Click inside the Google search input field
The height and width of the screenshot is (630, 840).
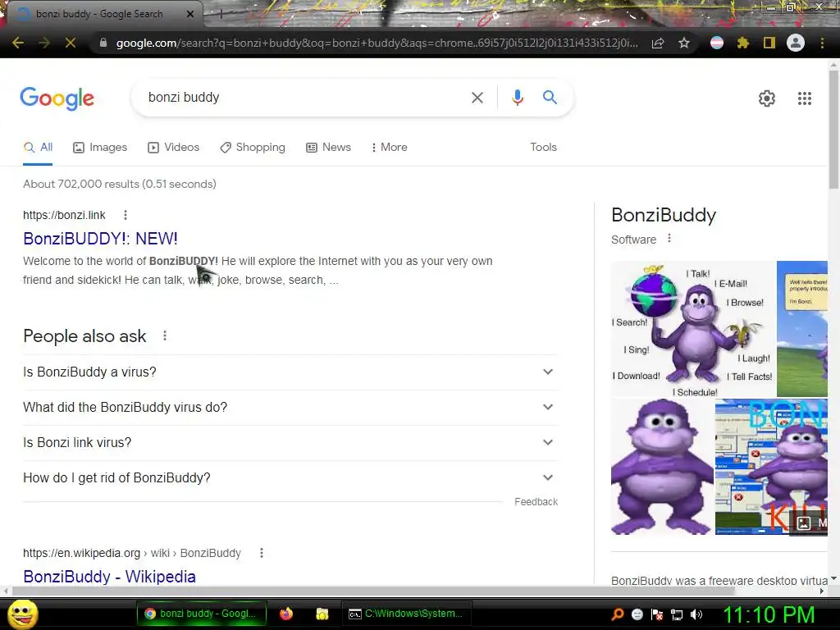(x=305, y=98)
